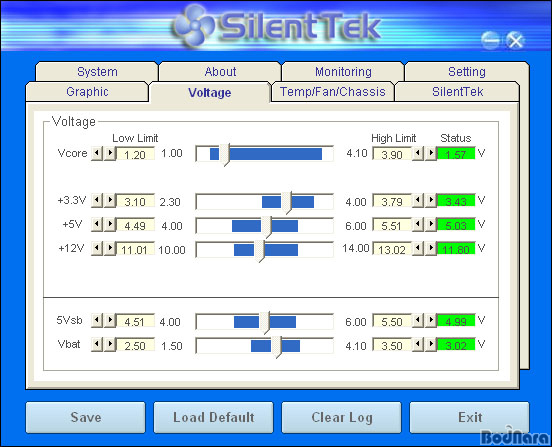Viewport: 552px width, 447px height.
Task: Click +3.3V status value 3.43
Action: pos(456,201)
